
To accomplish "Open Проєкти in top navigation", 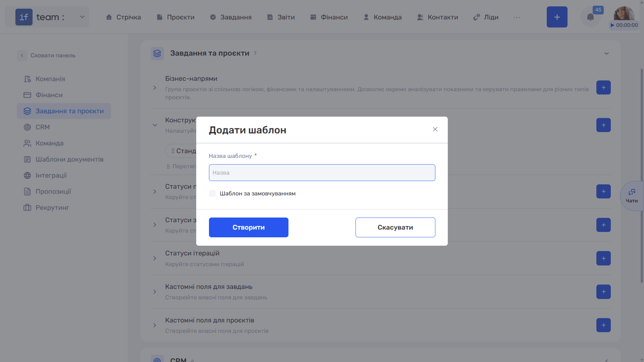I will [x=175, y=17].
